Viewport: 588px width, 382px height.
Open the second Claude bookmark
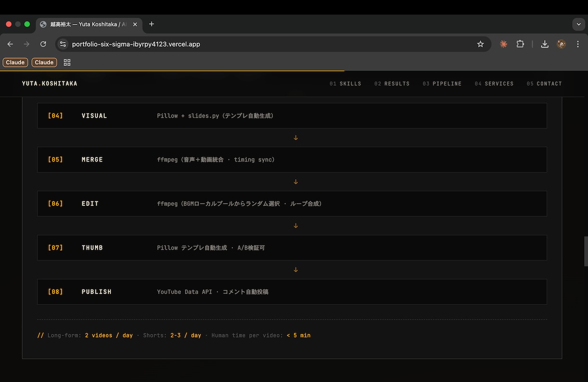pyautogui.click(x=44, y=63)
